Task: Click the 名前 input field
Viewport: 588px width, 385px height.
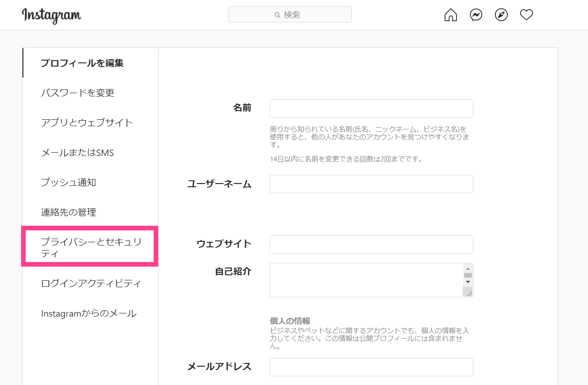Action: pyautogui.click(x=372, y=108)
